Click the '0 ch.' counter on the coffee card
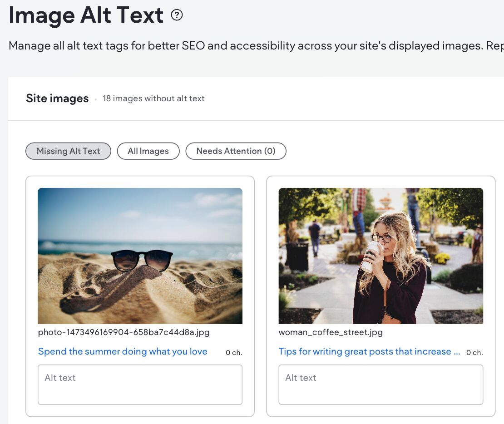Viewport: 504px width, 424px height. coord(474,353)
